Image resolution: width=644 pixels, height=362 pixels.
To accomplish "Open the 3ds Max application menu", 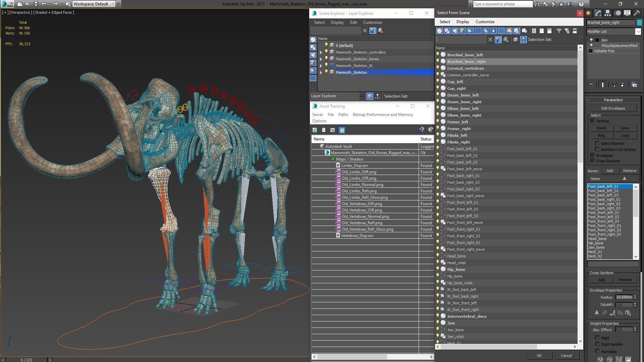I will coord(7,4).
